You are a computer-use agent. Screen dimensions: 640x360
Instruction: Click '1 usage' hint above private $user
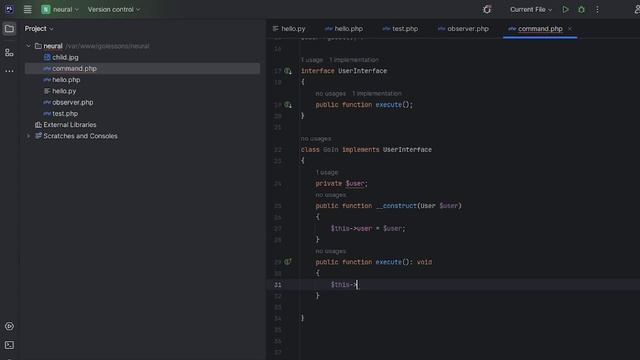327,172
